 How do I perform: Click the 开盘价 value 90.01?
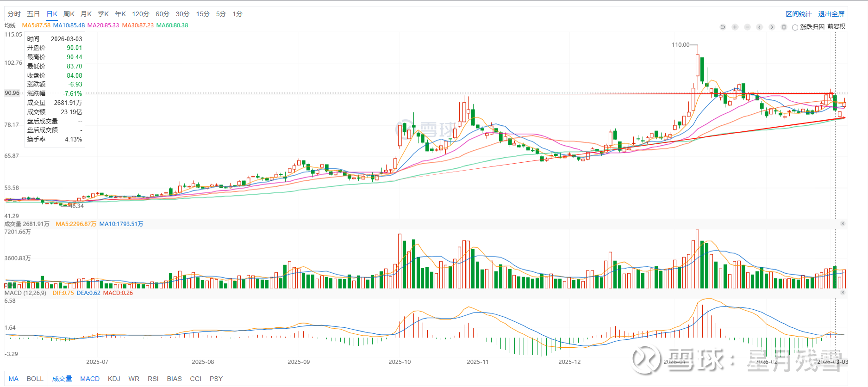75,48
